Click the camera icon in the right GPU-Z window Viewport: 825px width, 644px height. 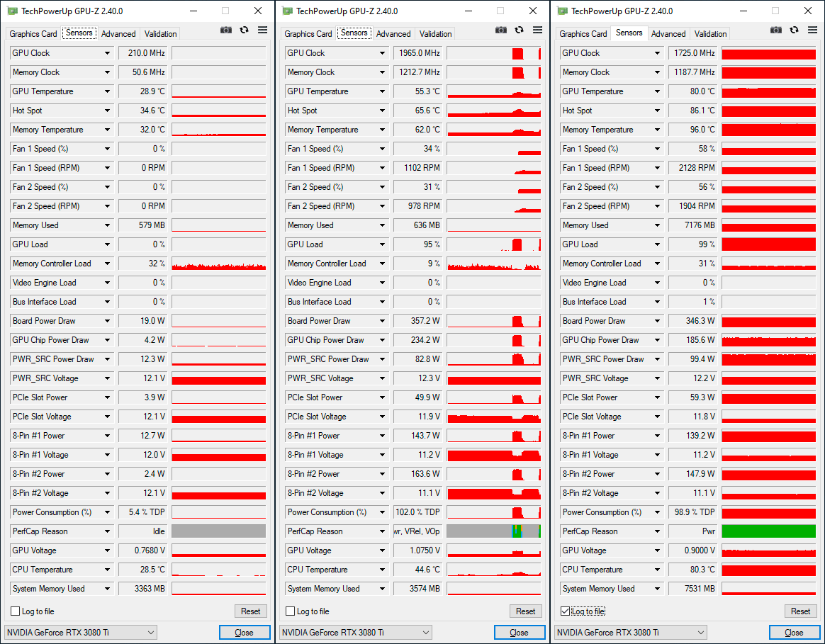pyautogui.click(x=775, y=30)
